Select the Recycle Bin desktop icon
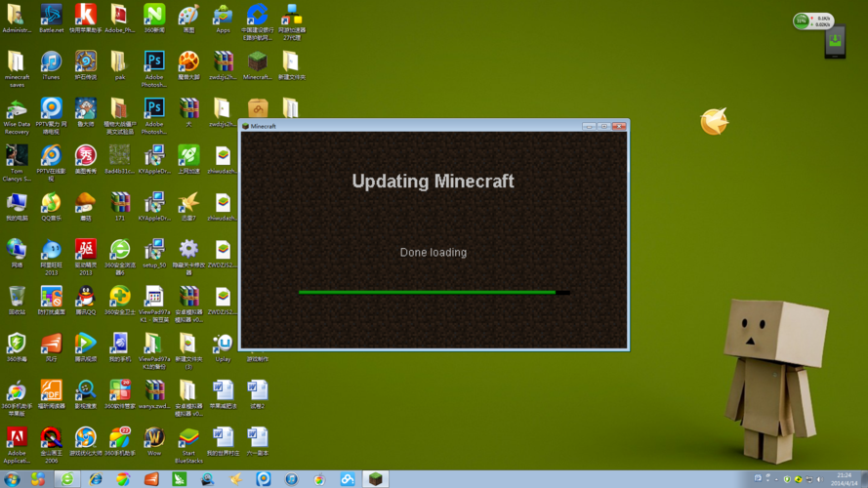Image resolution: width=868 pixels, height=488 pixels. pyautogui.click(x=17, y=301)
